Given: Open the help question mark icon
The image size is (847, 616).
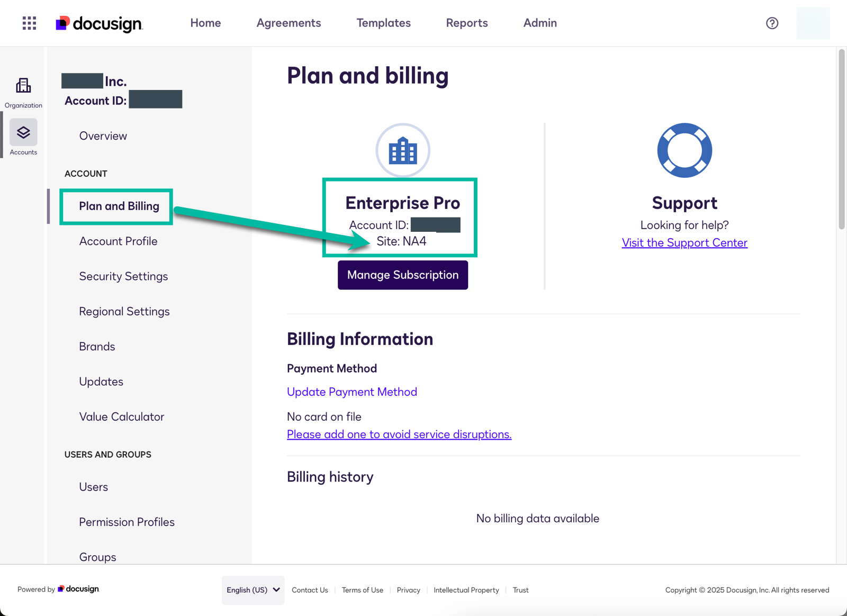Looking at the screenshot, I should coord(772,23).
